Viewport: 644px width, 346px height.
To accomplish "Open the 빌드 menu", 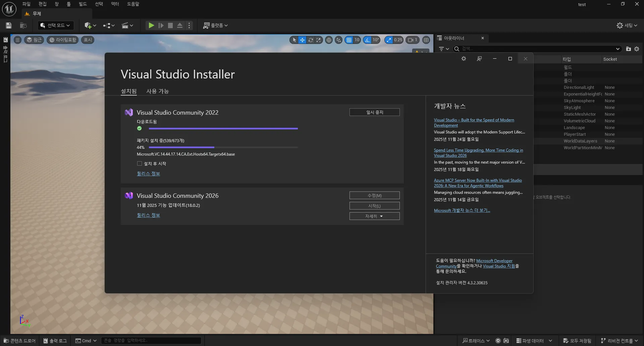I will (83, 4).
